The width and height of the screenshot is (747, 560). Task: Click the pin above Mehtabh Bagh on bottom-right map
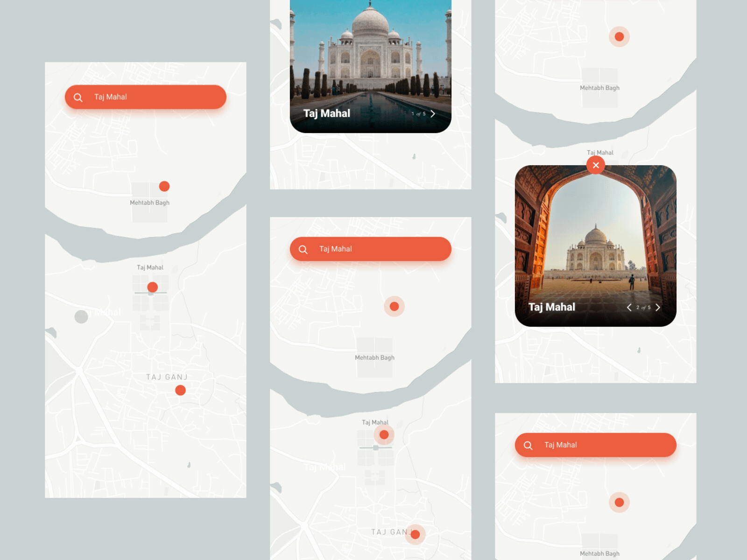[x=619, y=502]
